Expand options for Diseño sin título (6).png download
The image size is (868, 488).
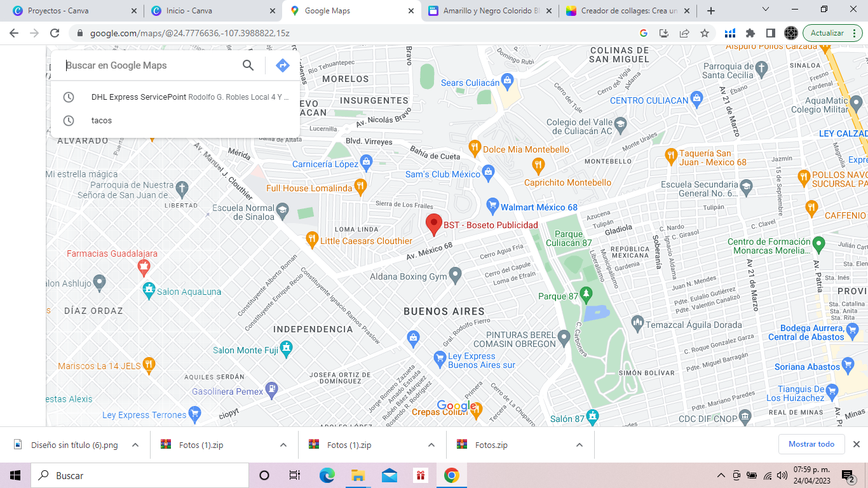(x=135, y=445)
